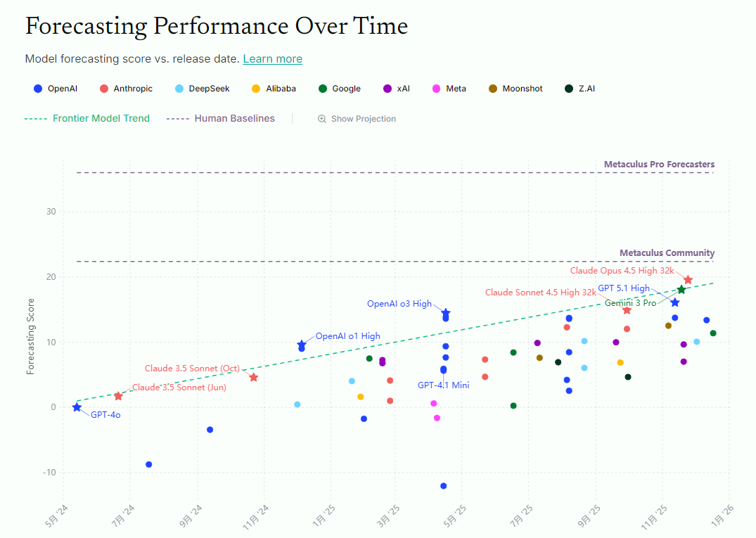The image size is (756, 538).
Task: Click the GPT 5.1 High star marker
Action: click(x=675, y=302)
